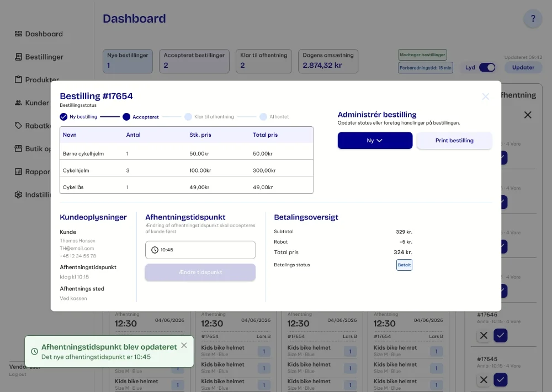Screen dimensions: 552x392
Task: Click the Updater button
Action: (x=523, y=67)
